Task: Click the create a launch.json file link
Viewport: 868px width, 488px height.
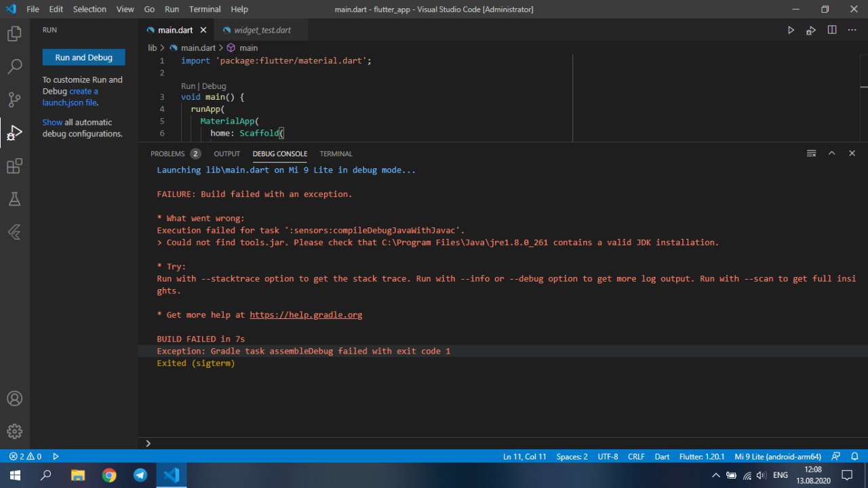Action: [x=71, y=97]
